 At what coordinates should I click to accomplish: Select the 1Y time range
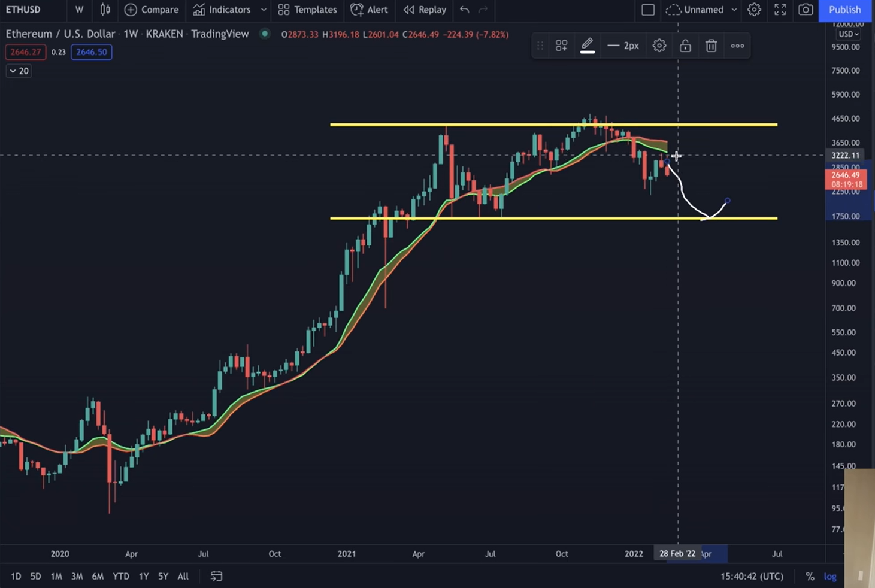tap(143, 576)
